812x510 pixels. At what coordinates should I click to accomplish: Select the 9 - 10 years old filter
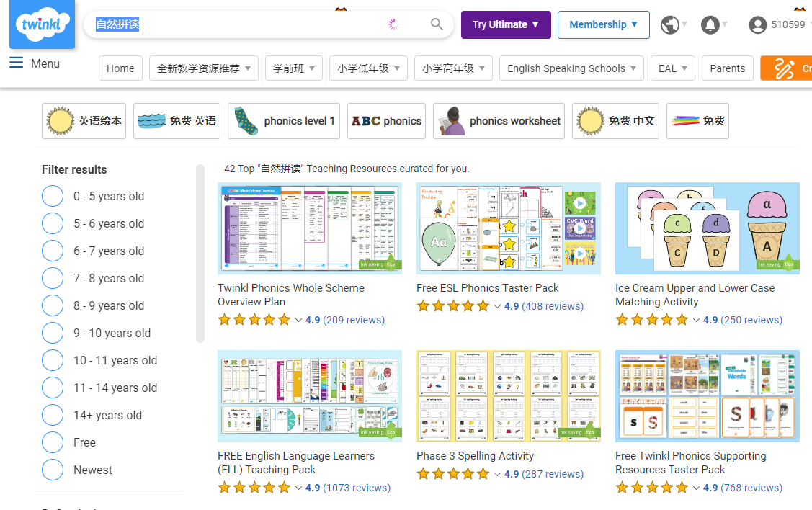tap(53, 333)
